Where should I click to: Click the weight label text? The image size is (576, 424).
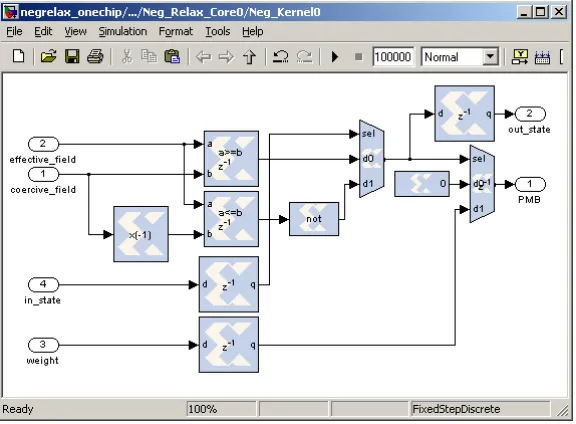[x=43, y=360]
